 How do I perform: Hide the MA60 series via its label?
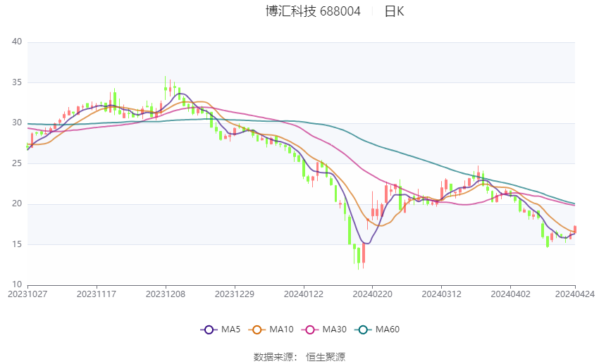[388, 330]
